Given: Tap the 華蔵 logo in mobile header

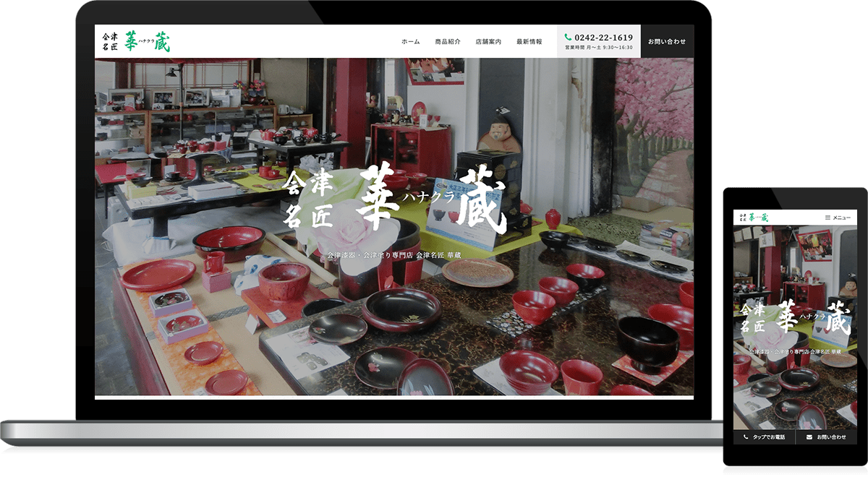Looking at the screenshot, I should pyautogui.click(x=752, y=218).
